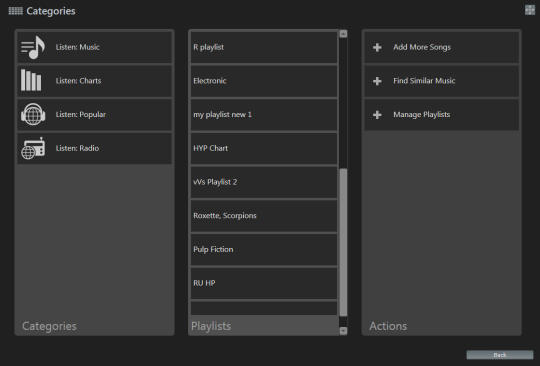
Task: Click the plus icon beside Find Similar Music
Action: click(377, 81)
